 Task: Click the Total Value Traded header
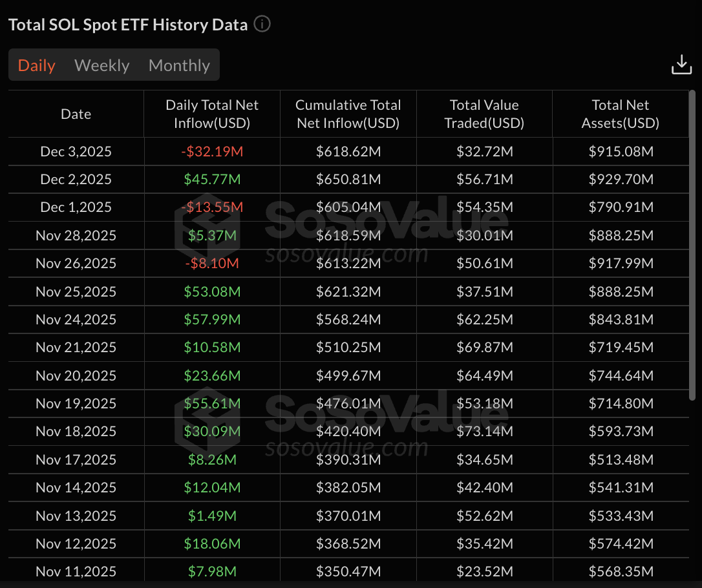[484, 114]
